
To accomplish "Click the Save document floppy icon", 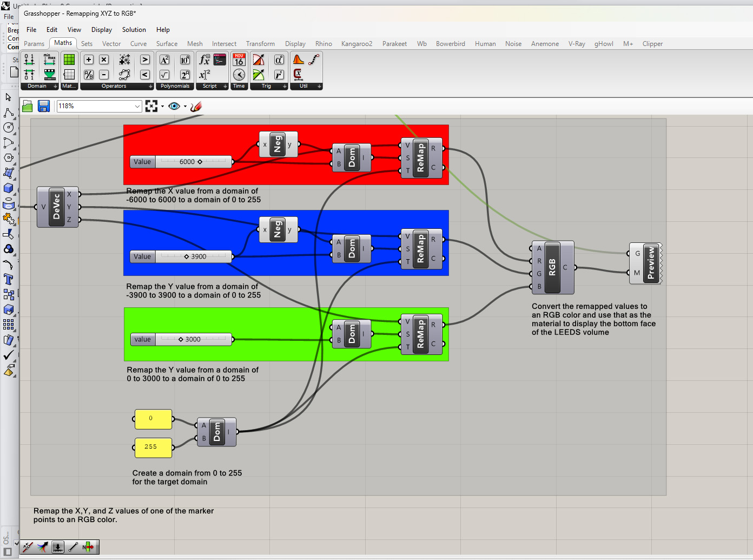I will tap(44, 107).
